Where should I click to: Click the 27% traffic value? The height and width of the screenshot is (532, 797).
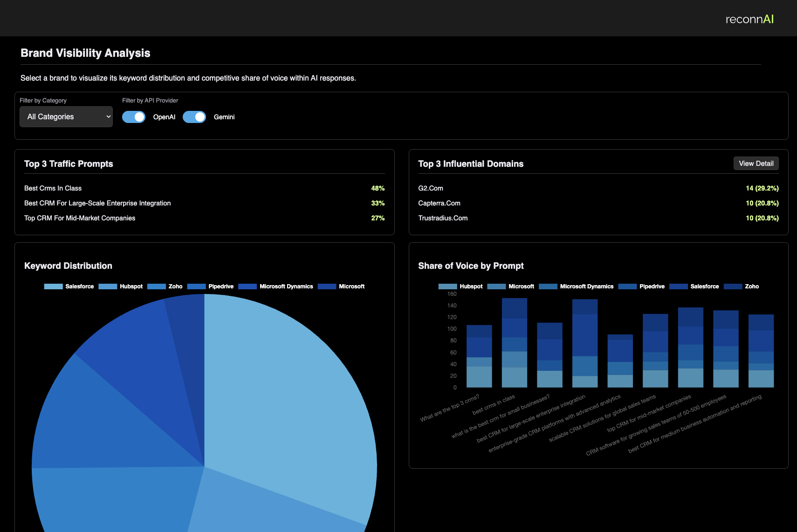point(378,218)
